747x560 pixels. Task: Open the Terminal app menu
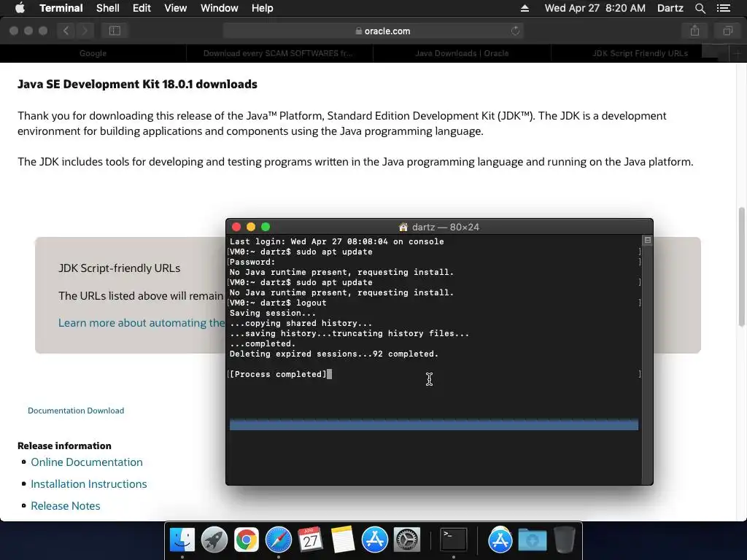click(61, 8)
